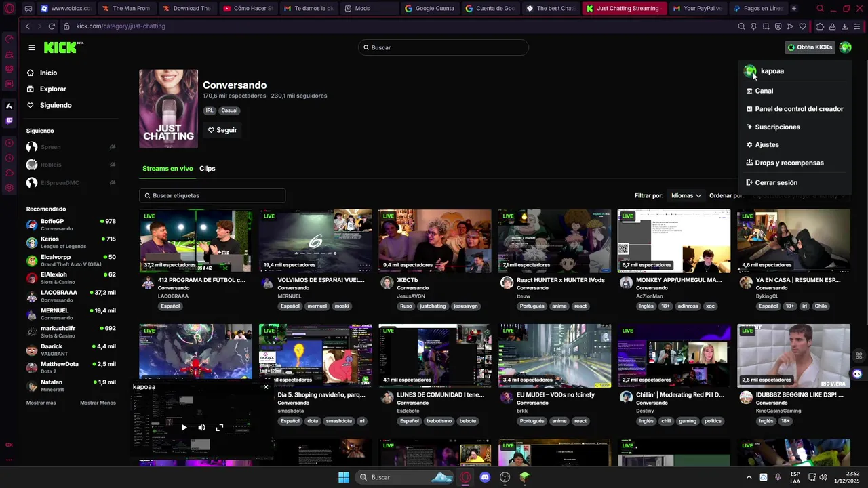This screenshot has width=868, height=488.
Task: Click the pin icon in browser toolbar
Action: pyautogui.click(x=753, y=26)
